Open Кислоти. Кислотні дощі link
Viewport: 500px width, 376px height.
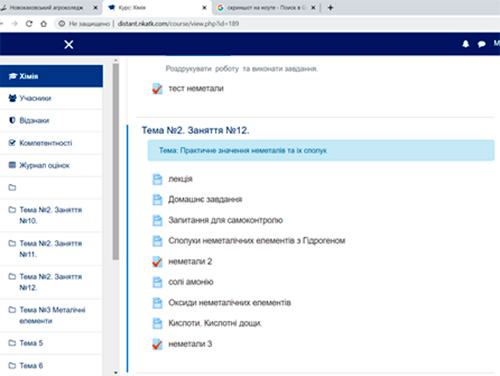(215, 323)
